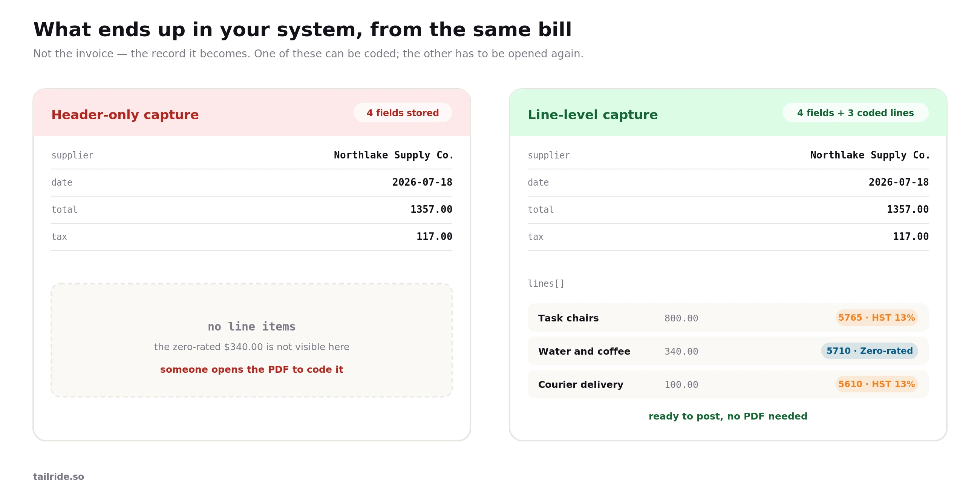Screen dimensions: 980x498
Task: Select the '5765 · HST 13%' tag
Action: click(876, 318)
